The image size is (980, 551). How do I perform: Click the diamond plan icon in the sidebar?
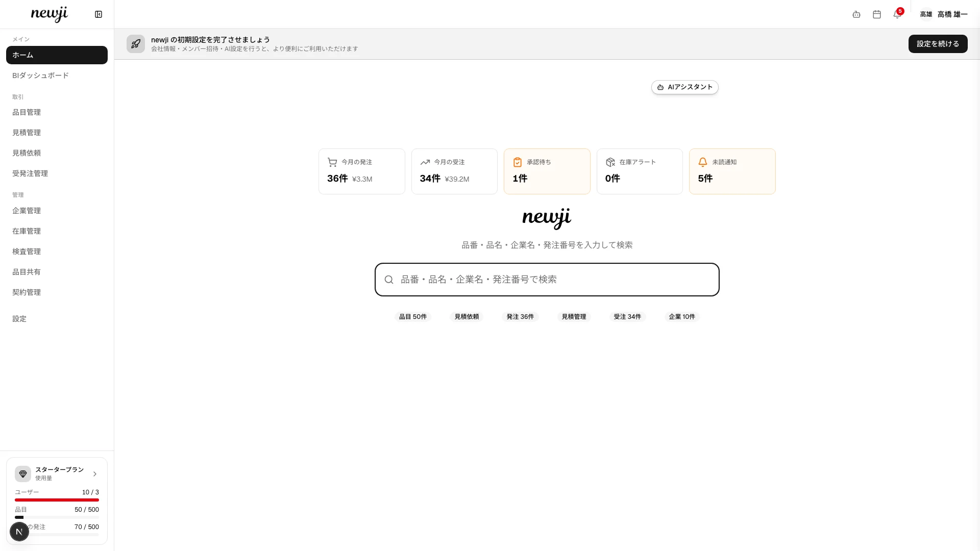(23, 474)
